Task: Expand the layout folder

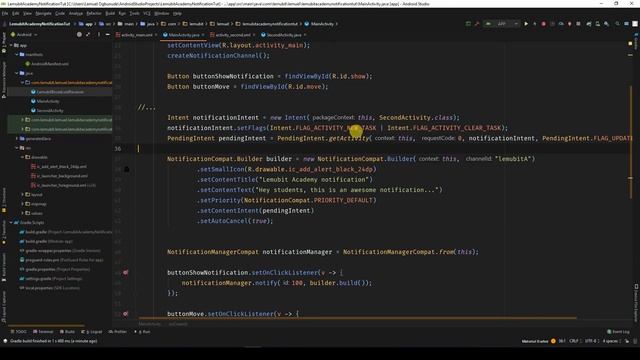Action: (22, 195)
